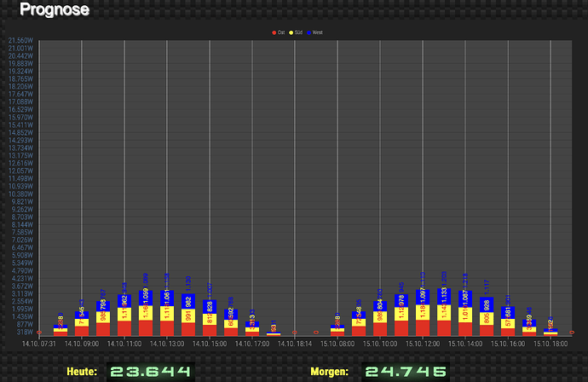Click the Heute: label
The height and width of the screenshot is (382, 588).
pos(82,372)
